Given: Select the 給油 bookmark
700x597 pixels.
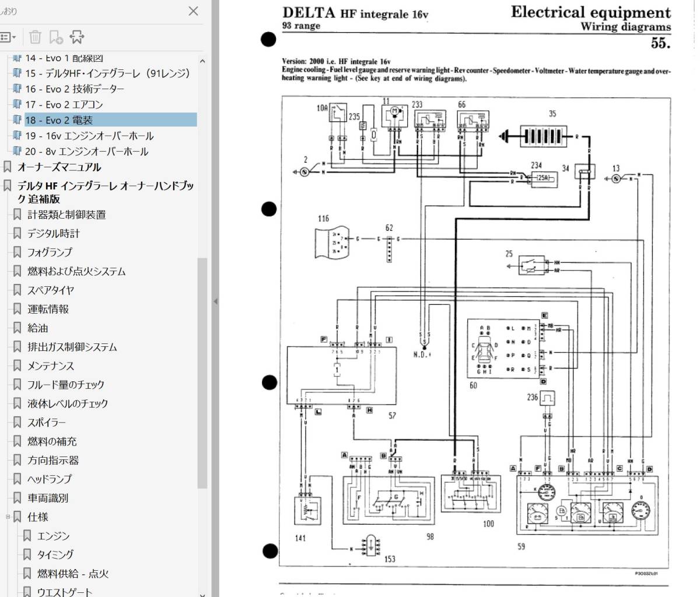Looking at the screenshot, I should tap(38, 328).
